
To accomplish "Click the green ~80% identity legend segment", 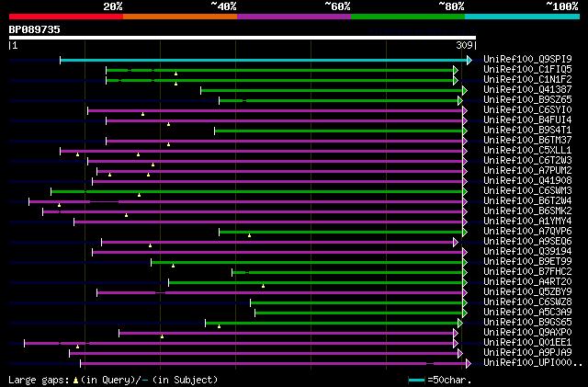I will click(408, 17).
